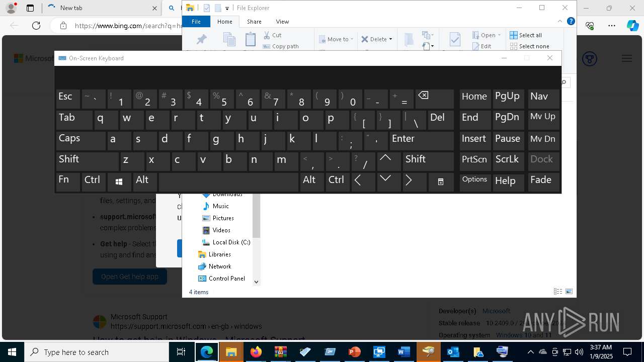The image size is (644, 362).
Task: Open Videos folder in navigation pane
Action: click(x=221, y=230)
